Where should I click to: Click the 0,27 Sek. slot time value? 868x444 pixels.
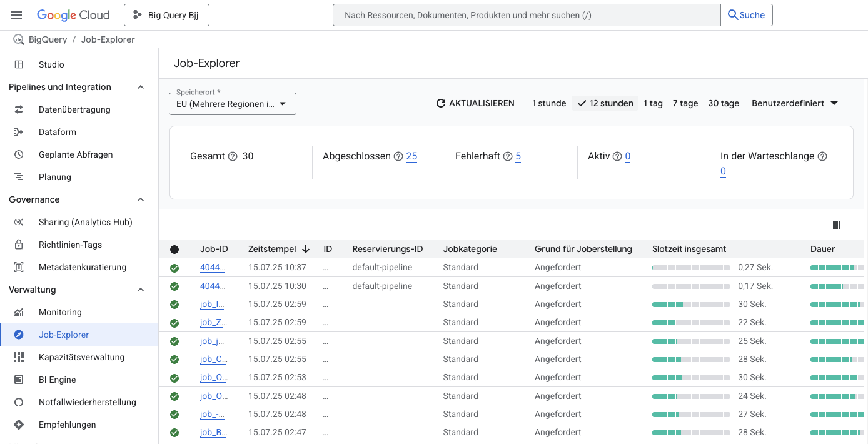click(755, 268)
